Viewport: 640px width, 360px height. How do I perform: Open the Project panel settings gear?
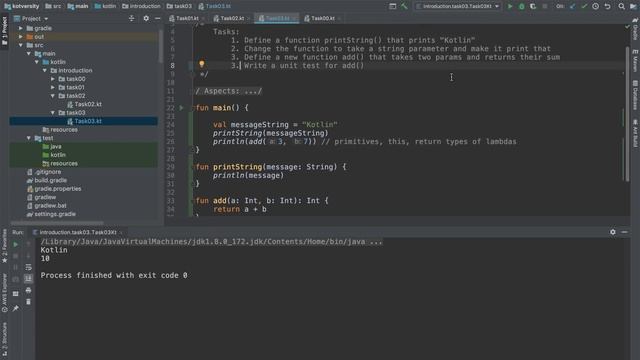coord(146,18)
